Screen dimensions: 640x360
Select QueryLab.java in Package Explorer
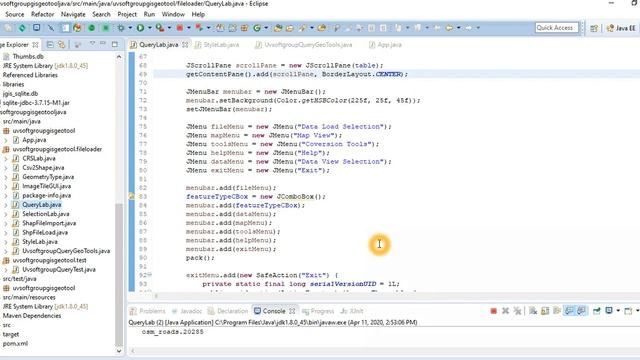(42, 204)
